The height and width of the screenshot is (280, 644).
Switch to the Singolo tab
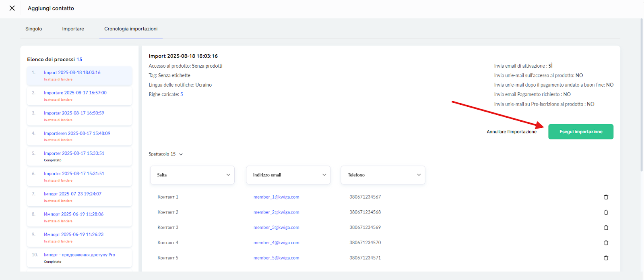[33, 29]
